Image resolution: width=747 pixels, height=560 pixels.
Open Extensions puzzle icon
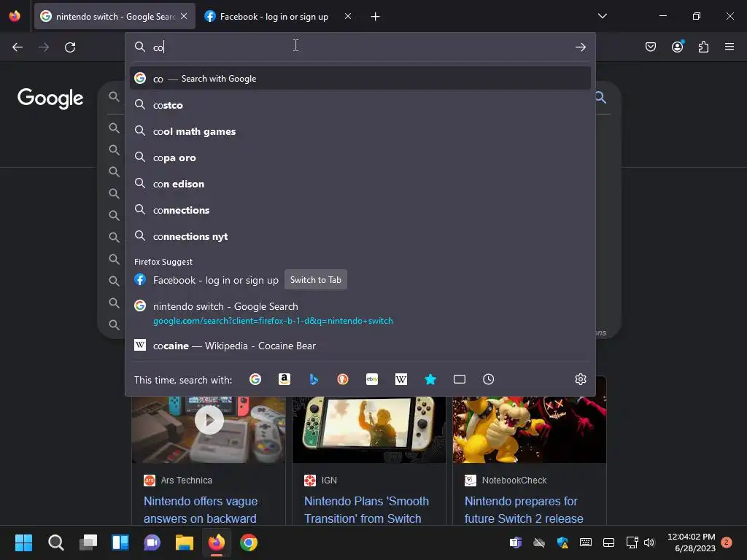point(703,47)
